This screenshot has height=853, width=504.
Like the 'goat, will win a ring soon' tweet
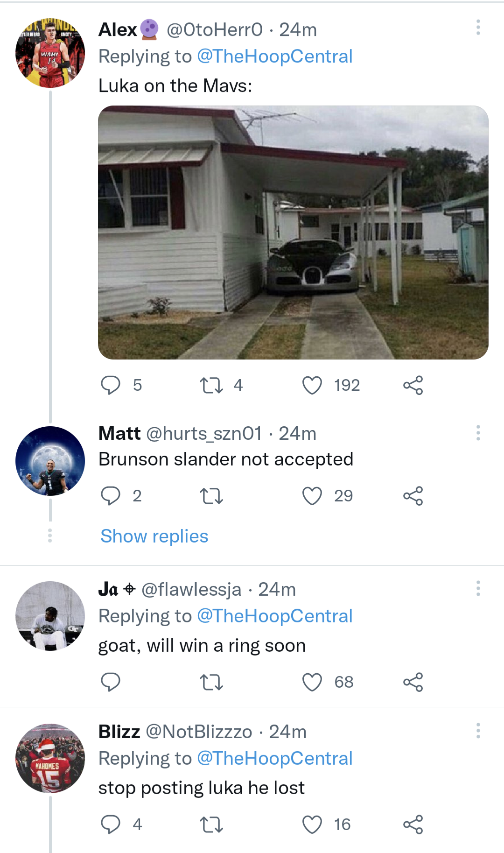tap(312, 682)
